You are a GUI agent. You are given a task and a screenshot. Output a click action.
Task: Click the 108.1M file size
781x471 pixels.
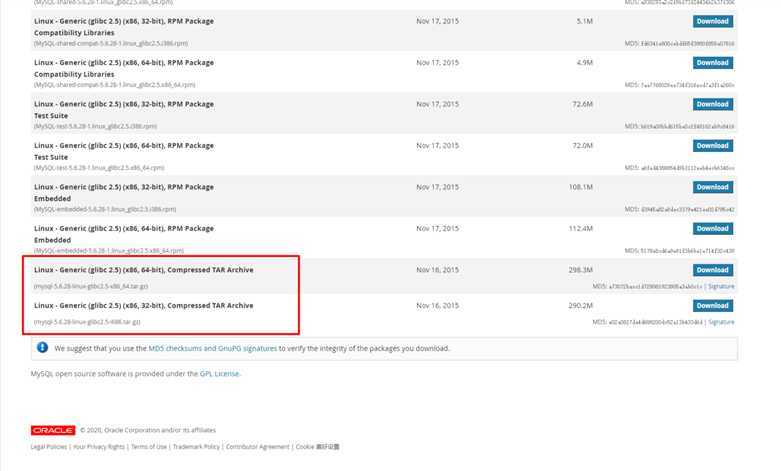point(581,187)
